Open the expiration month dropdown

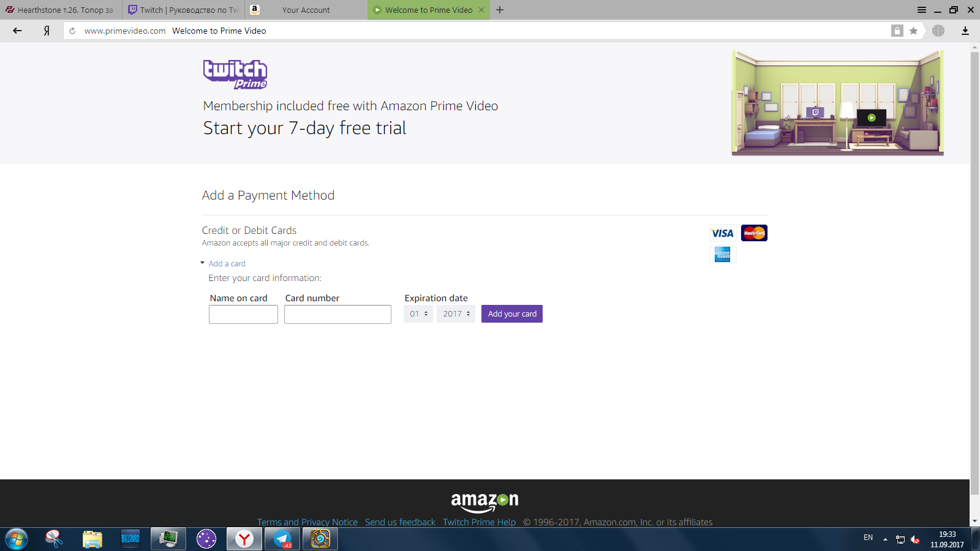coord(418,314)
